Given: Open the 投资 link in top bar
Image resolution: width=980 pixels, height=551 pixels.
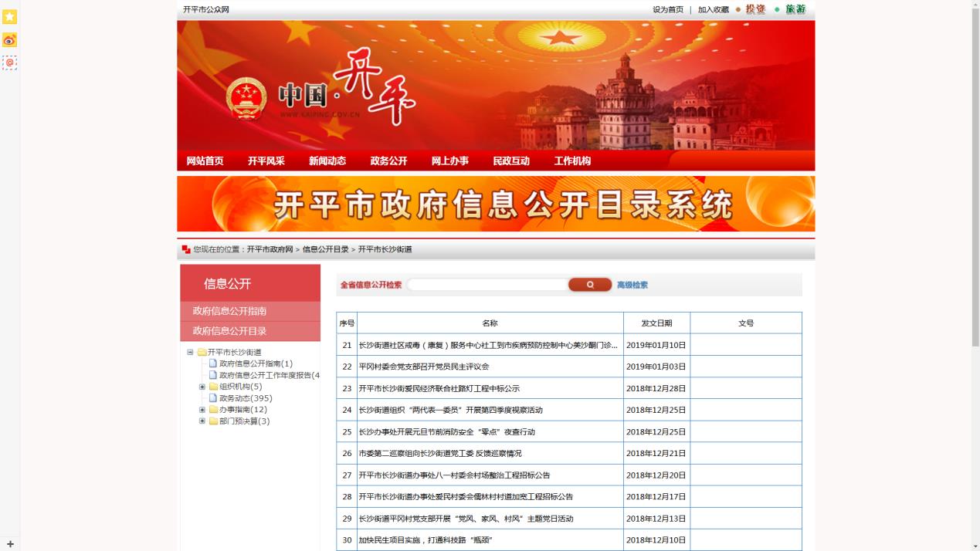Looking at the screenshot, I should (754, 9).
